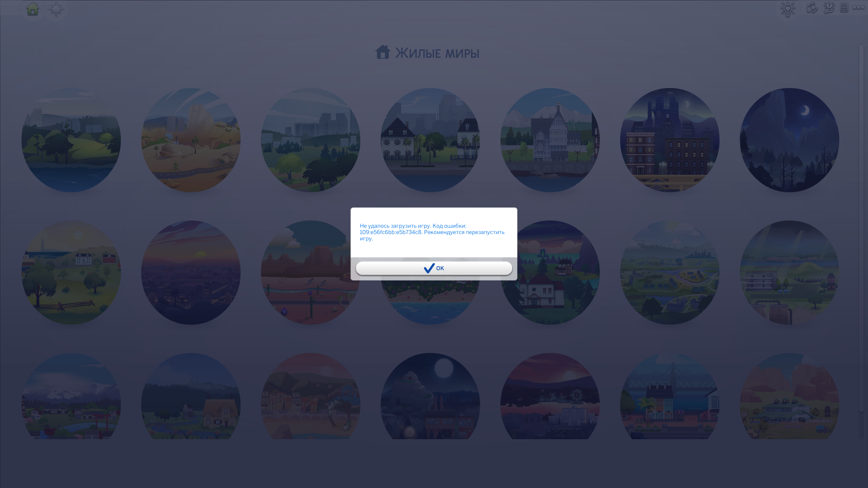Confirm the error dialog with OK
The image size is (868, 488).
click(x=434, y=268)
